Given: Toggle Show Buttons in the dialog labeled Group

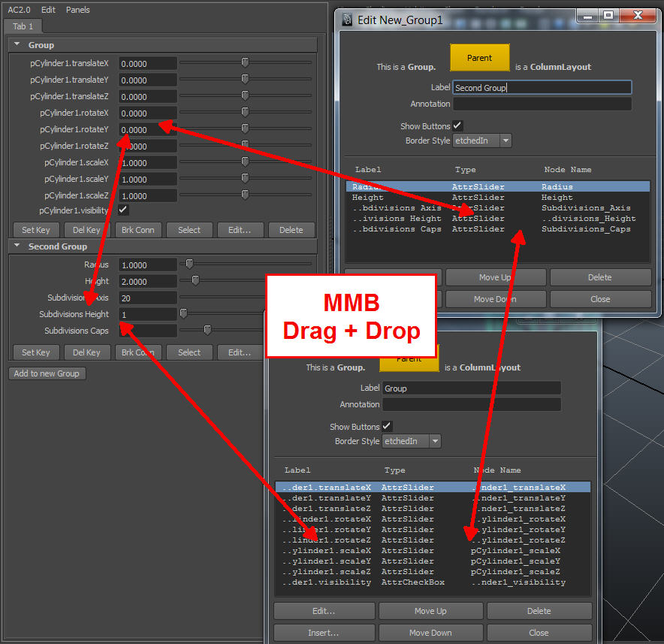Looking at the screenshot, I should 388,426.
